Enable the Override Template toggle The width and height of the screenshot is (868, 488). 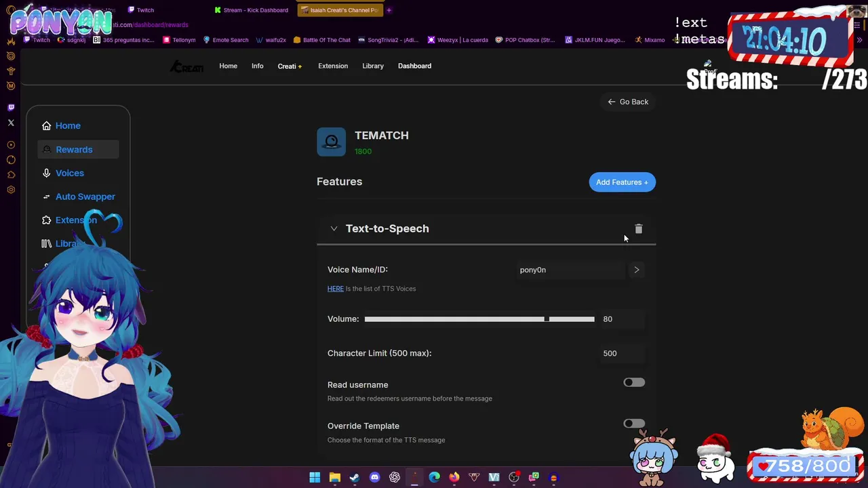[x=634, y=424]
